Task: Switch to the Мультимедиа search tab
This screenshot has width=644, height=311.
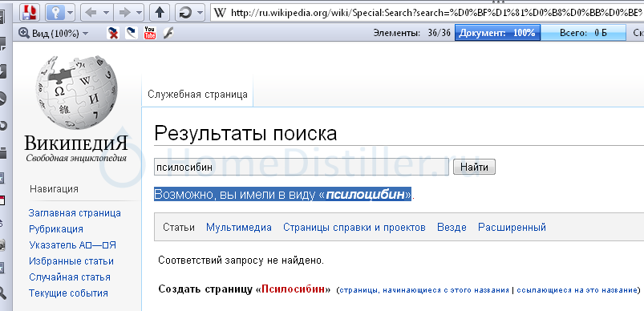Action: pyautogui.click(x=239, y=228)
